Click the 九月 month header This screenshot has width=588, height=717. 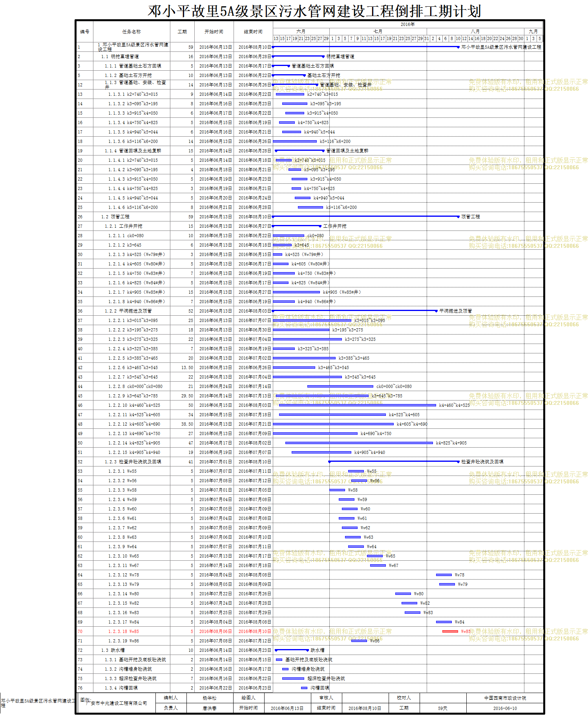tap(533, 31)
